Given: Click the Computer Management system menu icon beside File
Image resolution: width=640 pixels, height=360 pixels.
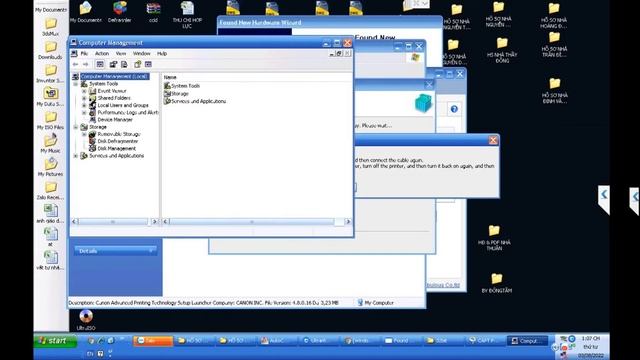Looking at the screenshot, I should 74,53.
